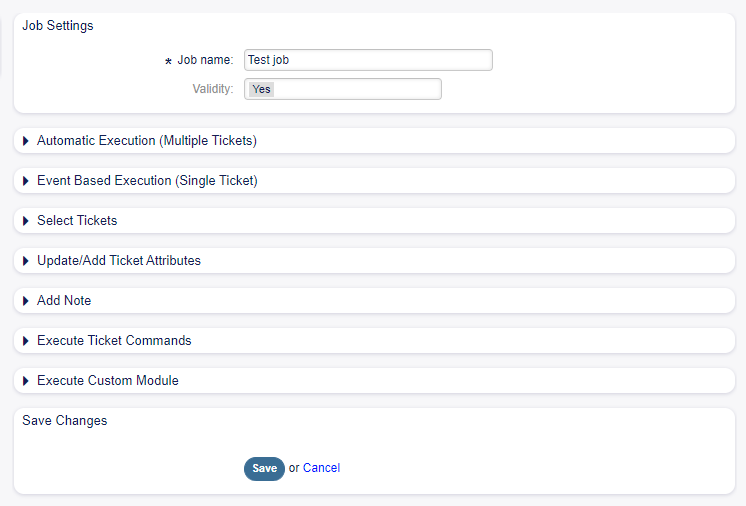Click the Save Changes section title
Viewport: 746px width, 506px height.
(x=65, y=421)
